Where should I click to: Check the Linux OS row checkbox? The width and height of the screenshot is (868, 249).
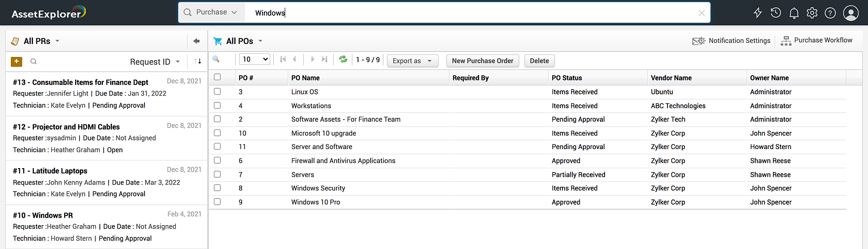[217, 92]
